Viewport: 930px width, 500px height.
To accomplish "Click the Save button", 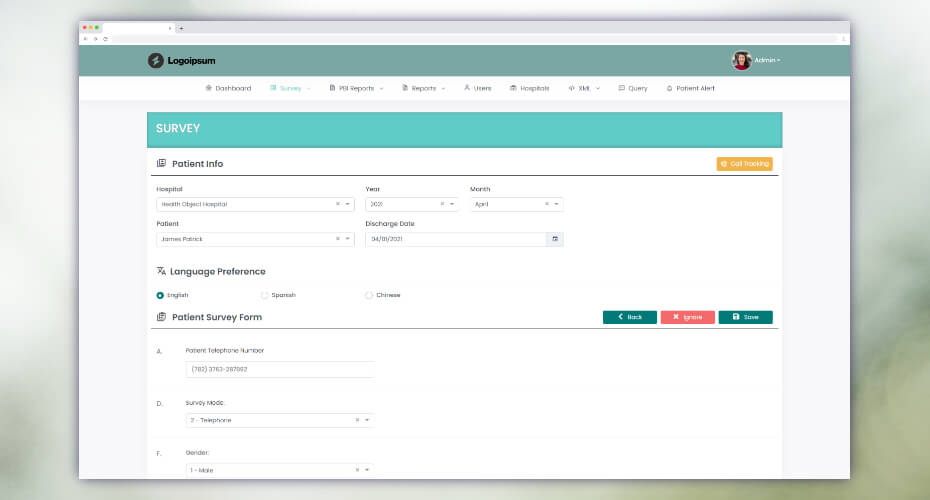I will pos(746,317).
